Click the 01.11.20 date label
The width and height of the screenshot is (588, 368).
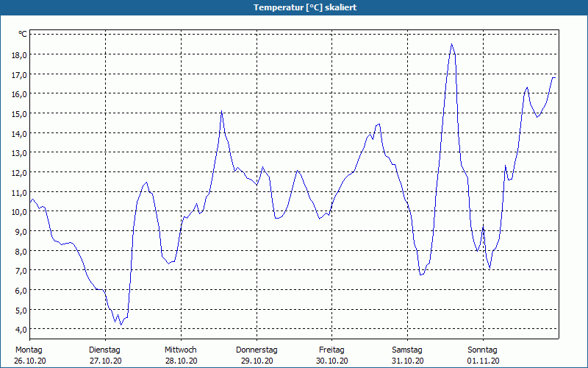(484, 361)
